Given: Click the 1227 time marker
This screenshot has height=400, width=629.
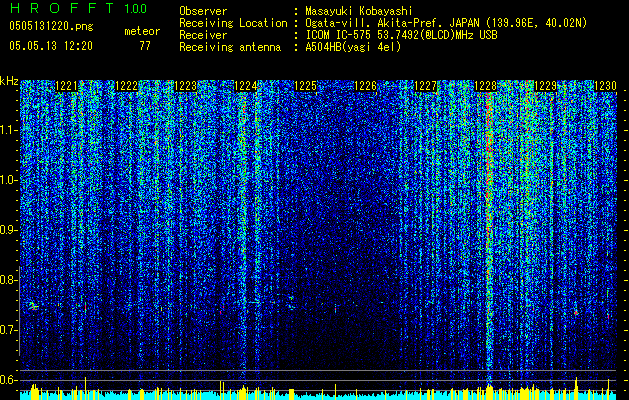Looking at the screenshot, I should pos(425,86).
